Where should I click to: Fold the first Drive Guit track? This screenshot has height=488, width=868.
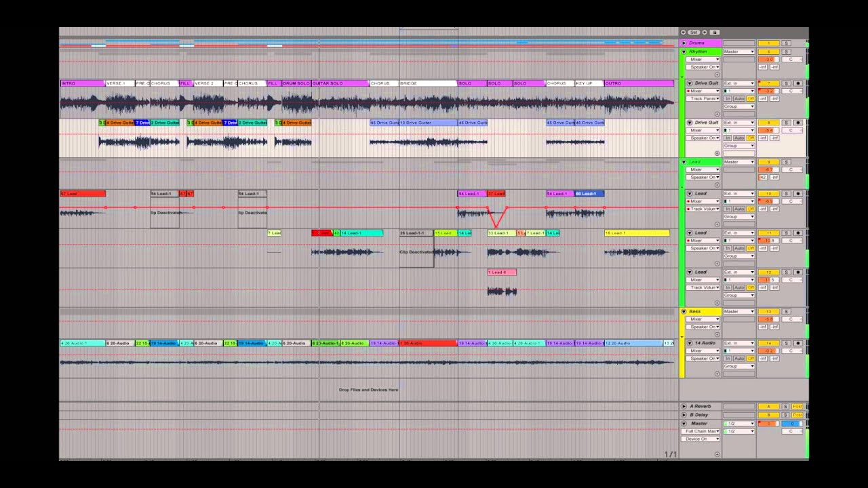coord(690,83)
